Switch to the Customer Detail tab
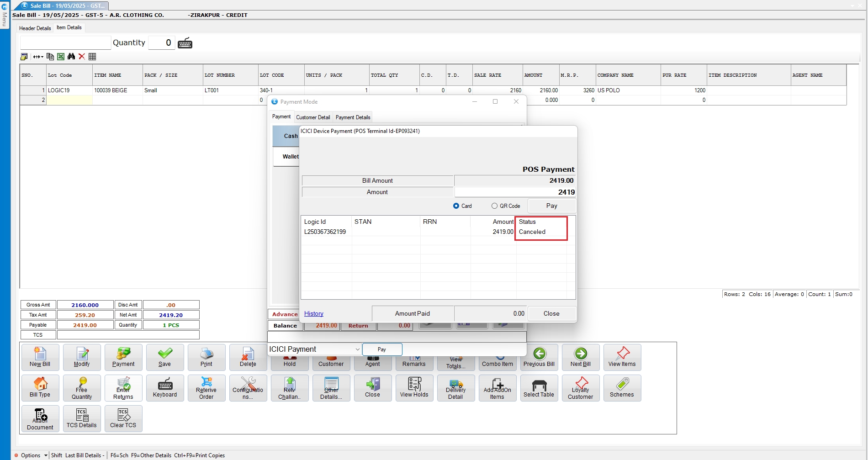Screen dimensions: 868x460 tap(313, 117)
